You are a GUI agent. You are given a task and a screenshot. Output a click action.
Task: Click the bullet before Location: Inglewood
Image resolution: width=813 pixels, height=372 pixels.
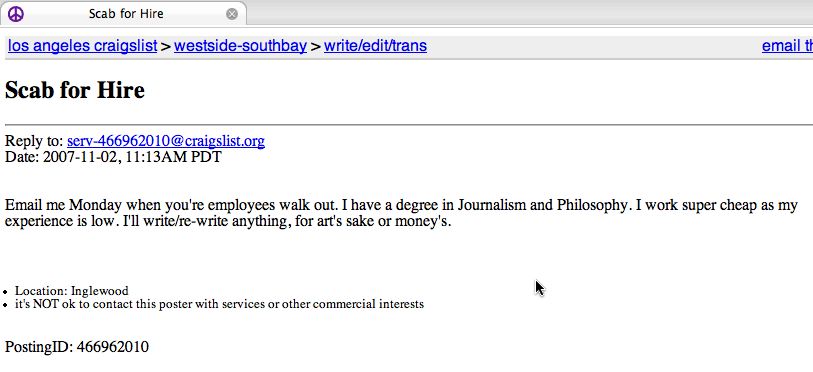(6, 293)
